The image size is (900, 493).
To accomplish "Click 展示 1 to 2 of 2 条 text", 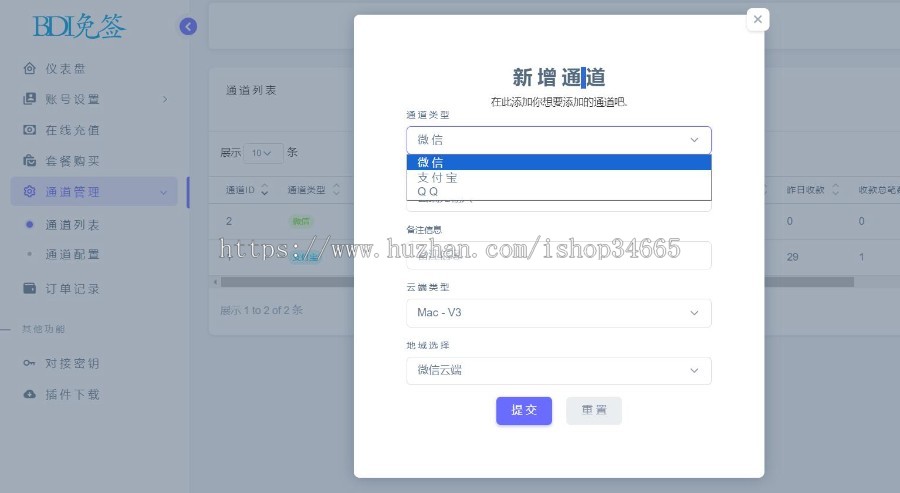I will coord(261,310).
